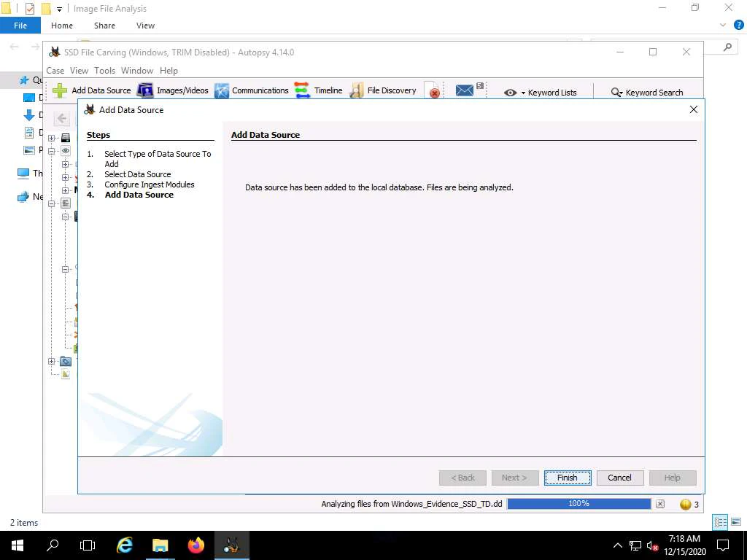This screenshot has width=747, height=560.
Task: Collapse the Results tree node
Action: 52,203
